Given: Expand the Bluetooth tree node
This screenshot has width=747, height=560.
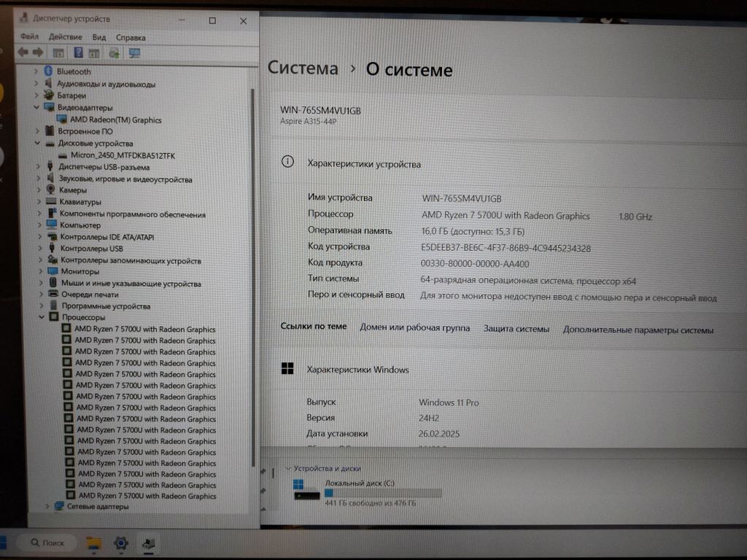Looking at the screenshot, I should pos(36,71).
